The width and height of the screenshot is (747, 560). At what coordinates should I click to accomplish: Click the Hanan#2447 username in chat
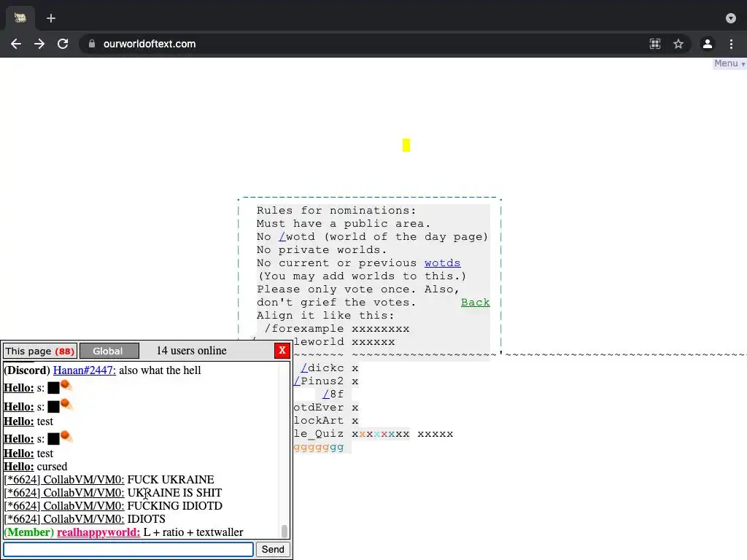click(85, 370)
